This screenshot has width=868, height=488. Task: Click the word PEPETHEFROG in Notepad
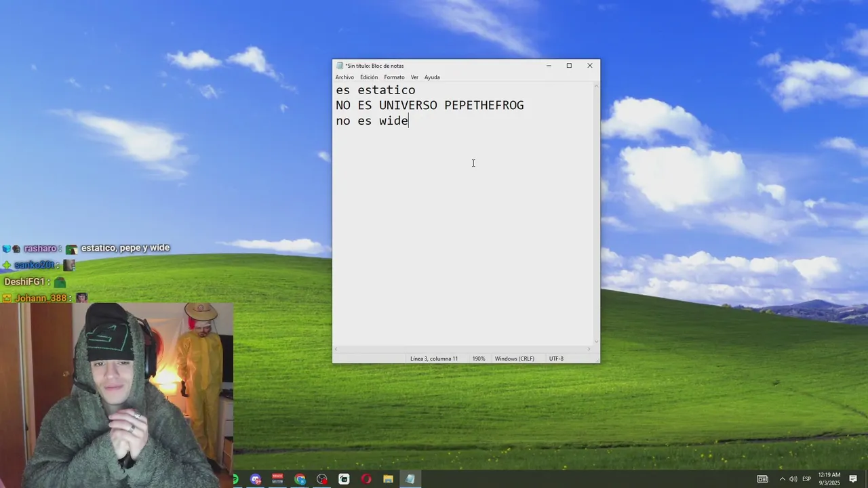(x=484, y=106)
